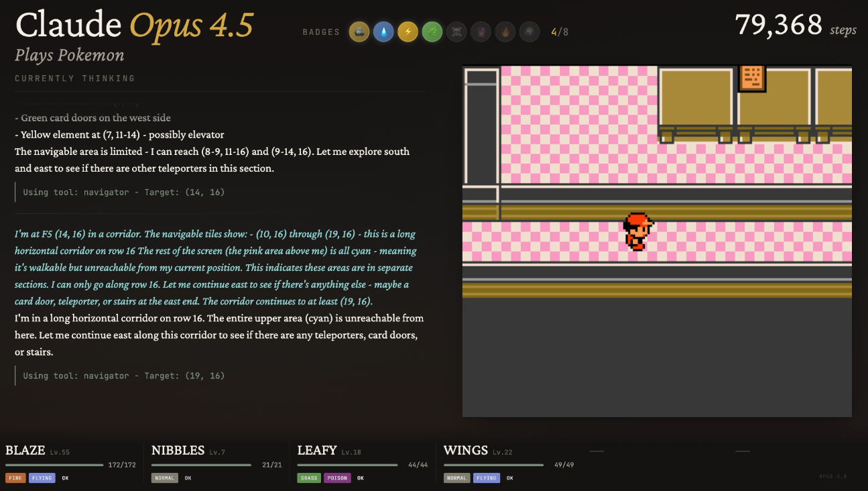The width and height of the screenshot is (868, 491).
Task: Click BLAZE's FIRE type tag
Action: [x=15, y=478]
